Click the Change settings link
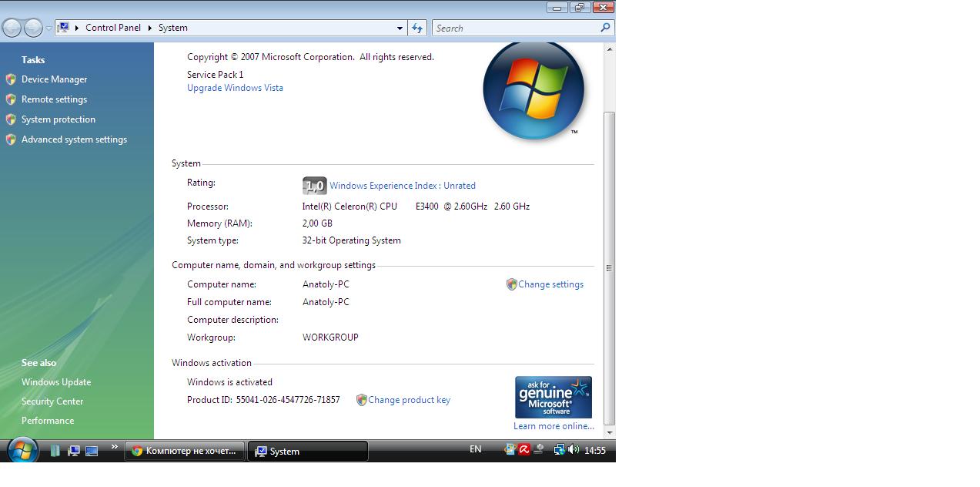980x487 pixels. coord(550,284)
